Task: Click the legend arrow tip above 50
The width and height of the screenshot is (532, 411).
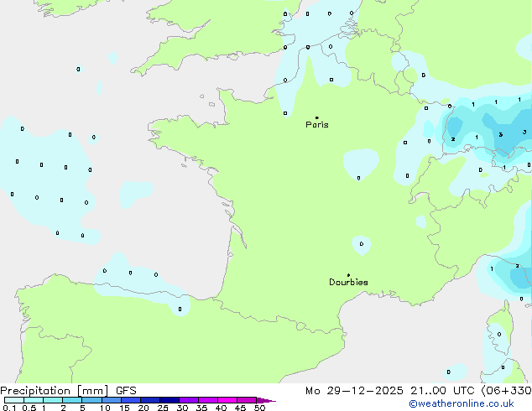Action: pyautogui.click(x=266, y=400)
